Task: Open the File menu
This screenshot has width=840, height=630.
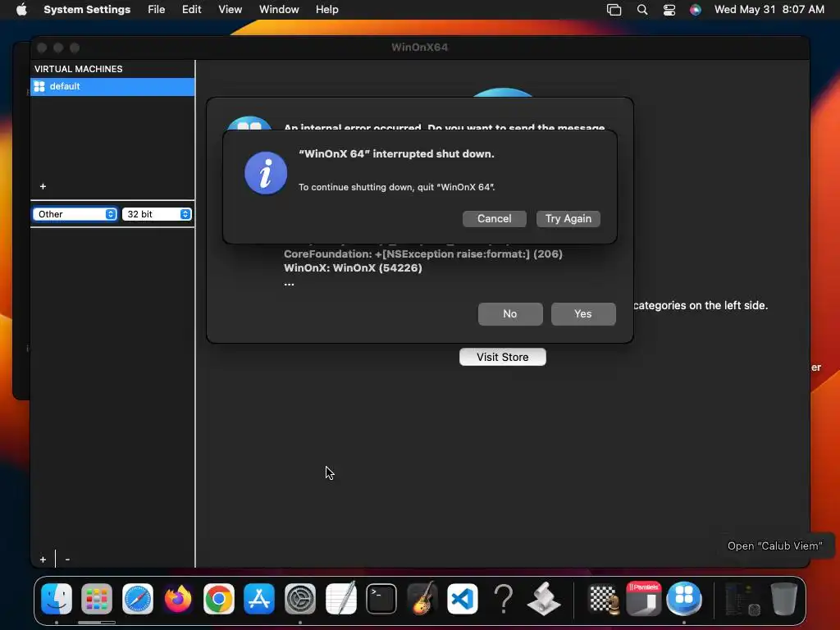Action: coord(157,10)
